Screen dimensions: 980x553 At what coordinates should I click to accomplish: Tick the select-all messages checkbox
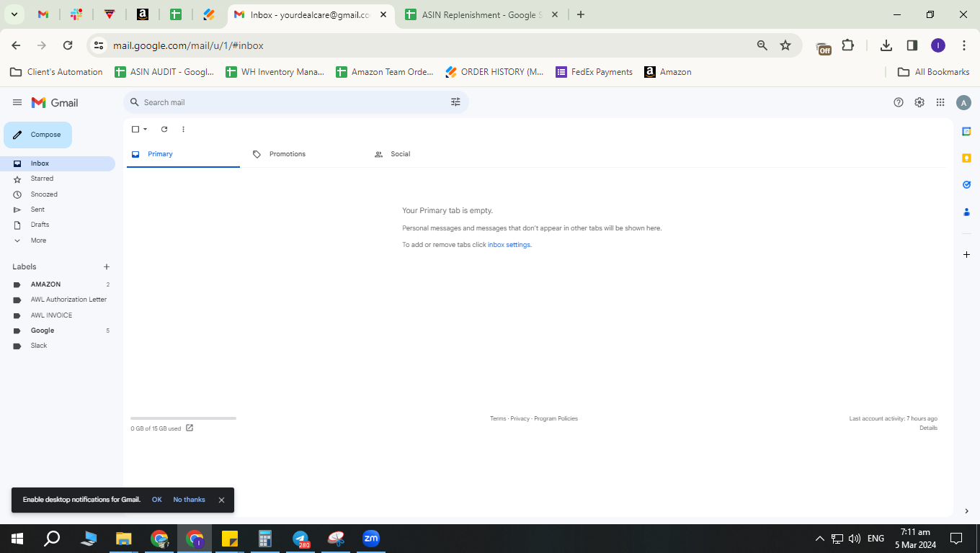(x=135, y=130)
